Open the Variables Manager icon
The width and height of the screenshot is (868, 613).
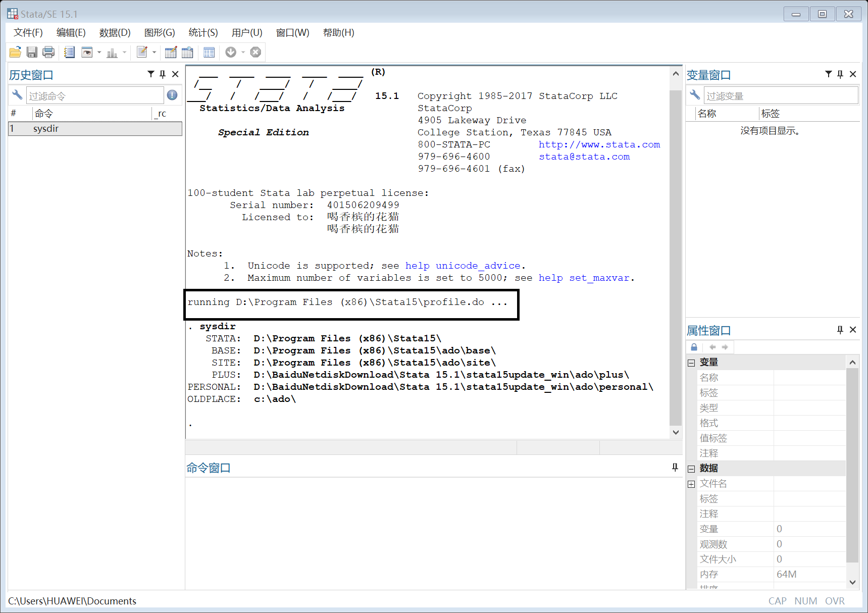pyautogui.click(x=209, y=52)
